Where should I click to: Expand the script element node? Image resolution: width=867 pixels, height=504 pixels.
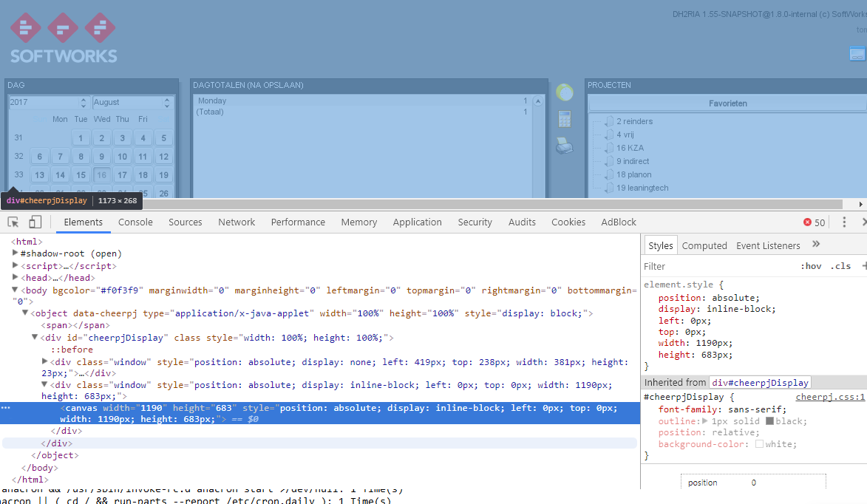15,265
